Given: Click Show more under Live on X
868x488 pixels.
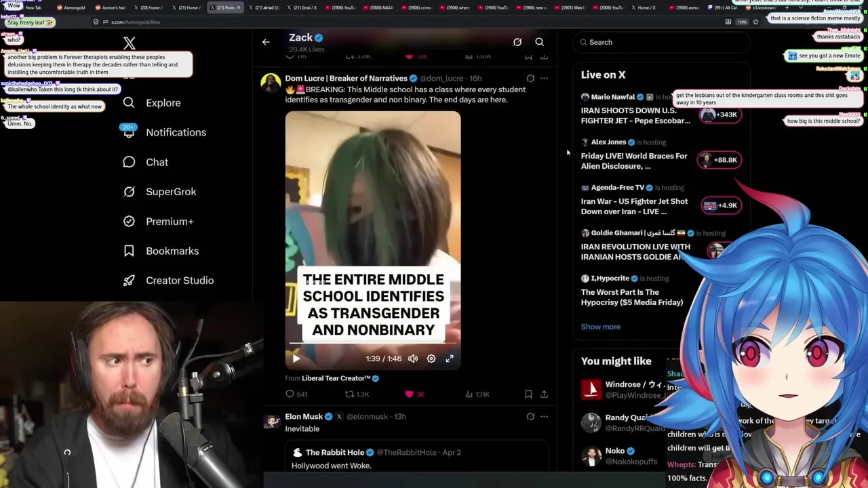Looking at the screenshot, I should [600, 327].
